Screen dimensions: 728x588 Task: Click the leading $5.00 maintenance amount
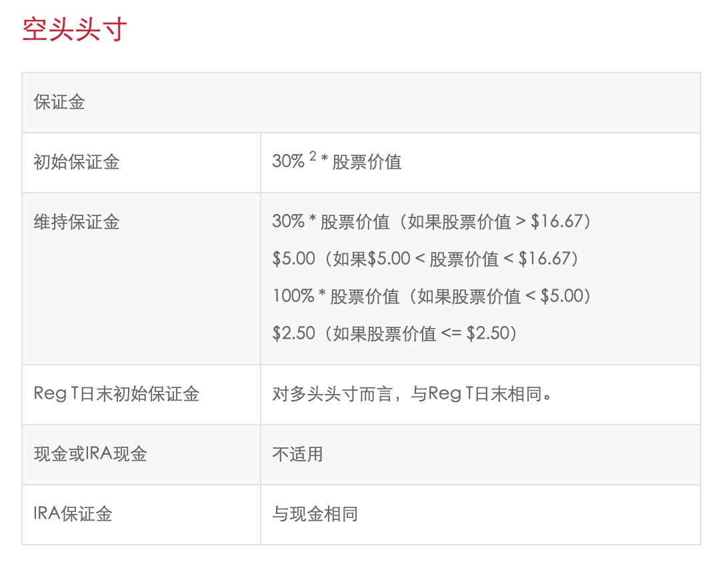point(293,259)
